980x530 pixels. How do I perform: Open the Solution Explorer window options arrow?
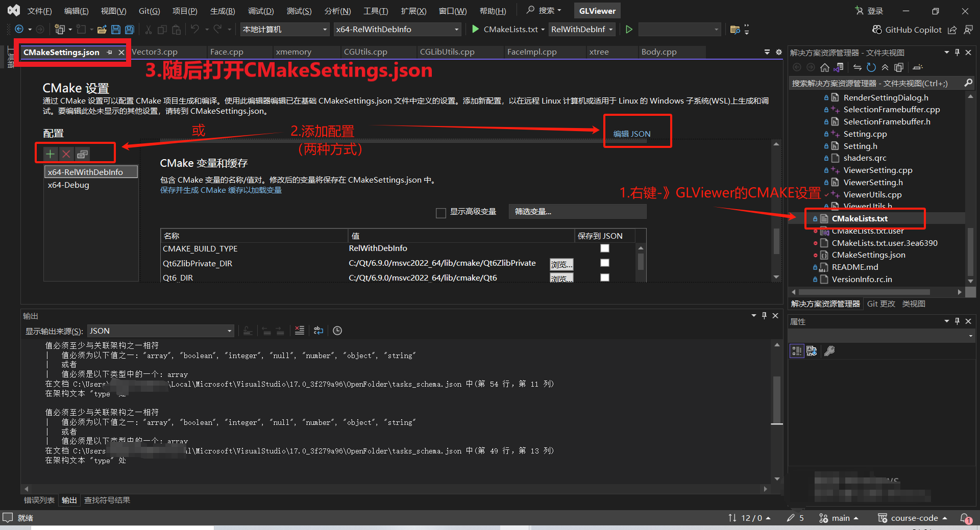coord(946,52)
